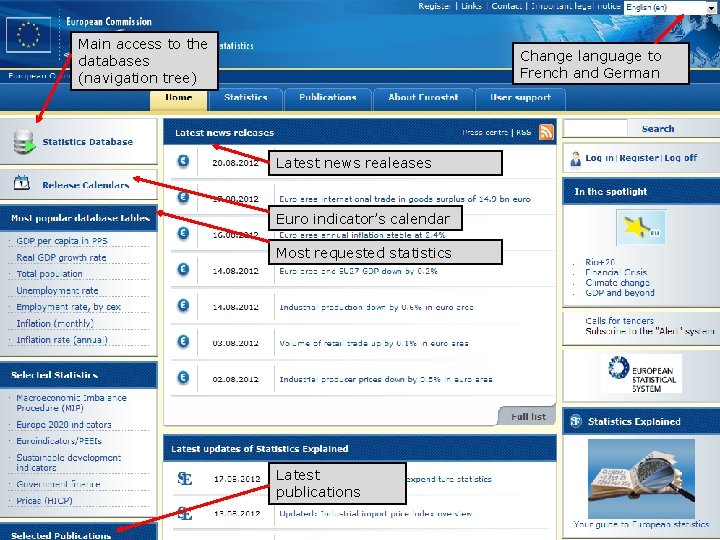720x540 pixels.
Task: Click the Register link in top bar
Action: pos(434,6)
